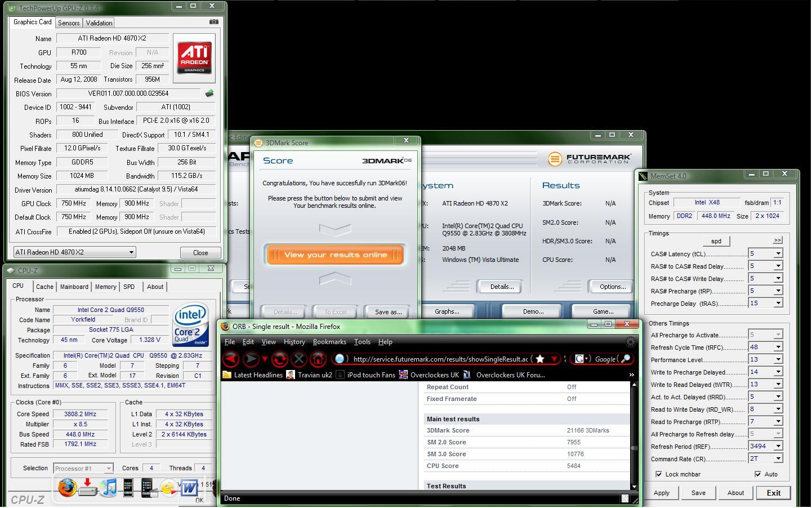The width and height of the screenshot is (812, 508).
Task: Click the Firefox site identity icon in the address bar
Action: [340, 359]
